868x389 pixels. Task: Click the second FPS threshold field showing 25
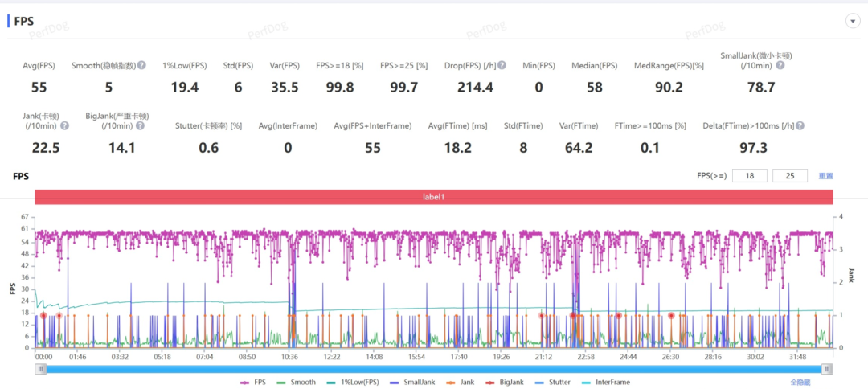pyautogui.click(x=790, y=176)
